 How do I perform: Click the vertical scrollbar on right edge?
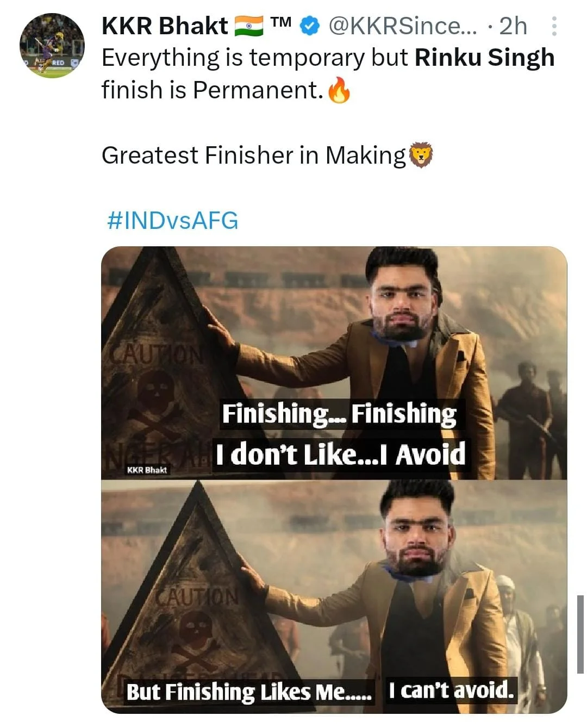pos(580,633)
